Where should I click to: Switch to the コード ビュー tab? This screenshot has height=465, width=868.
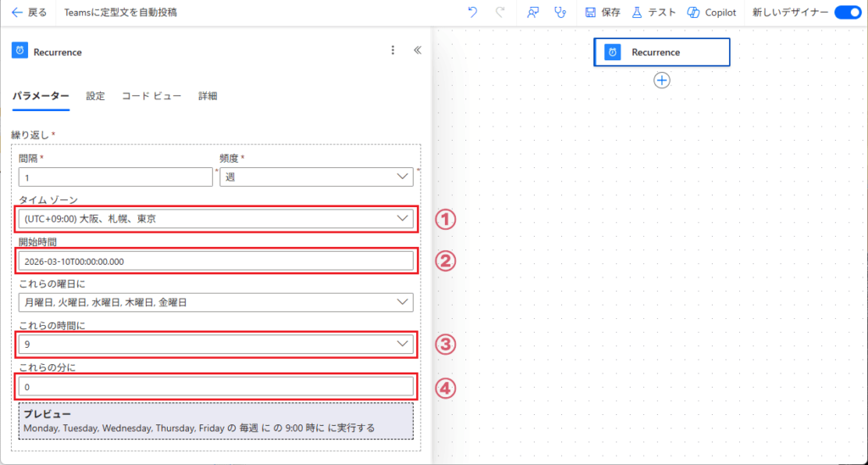point(151,96)
